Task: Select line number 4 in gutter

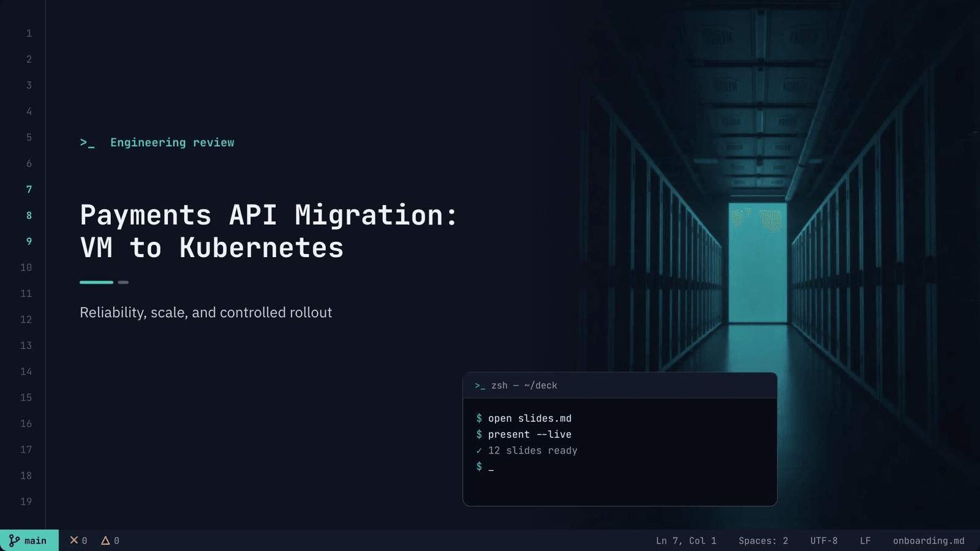Action: [x=29, y=111]
